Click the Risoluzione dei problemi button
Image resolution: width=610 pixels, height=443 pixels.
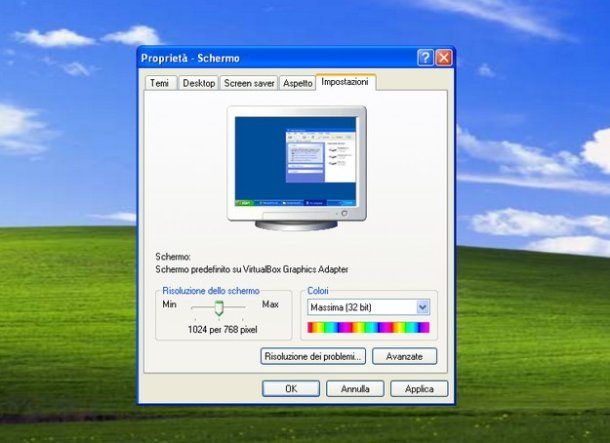click(313, 356)
